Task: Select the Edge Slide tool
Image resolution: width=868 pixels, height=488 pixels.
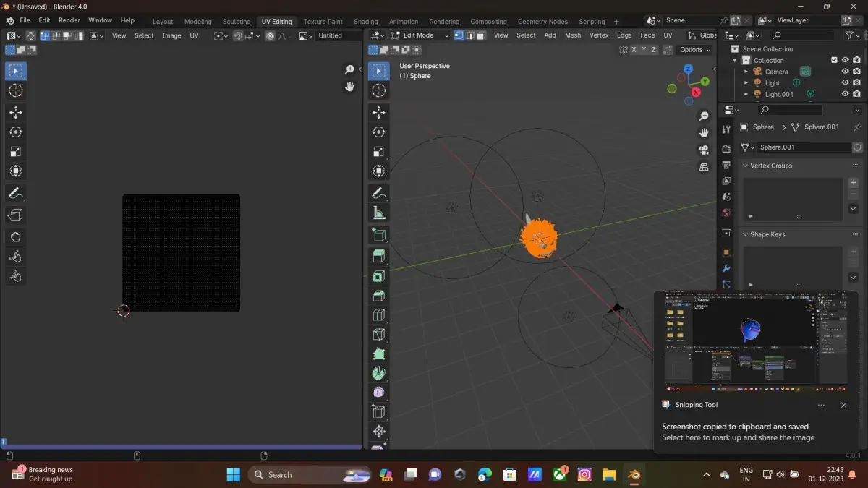Action: (378, 412)
